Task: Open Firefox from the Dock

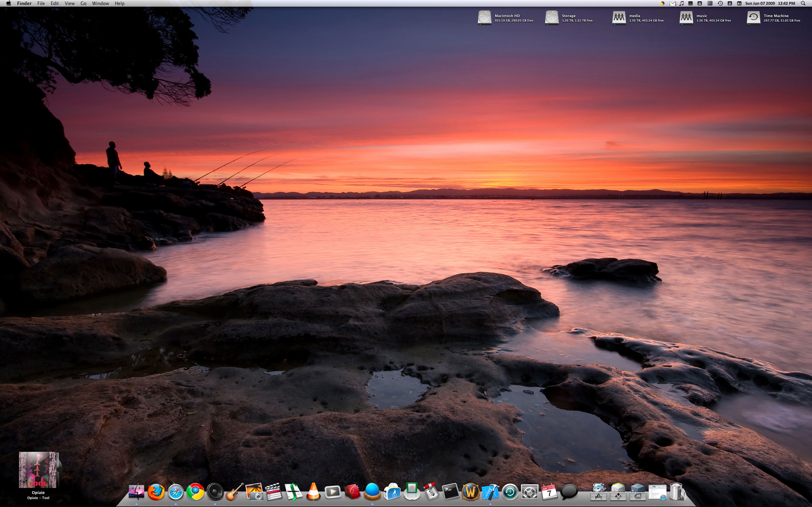Action: [x=156, y=492]
